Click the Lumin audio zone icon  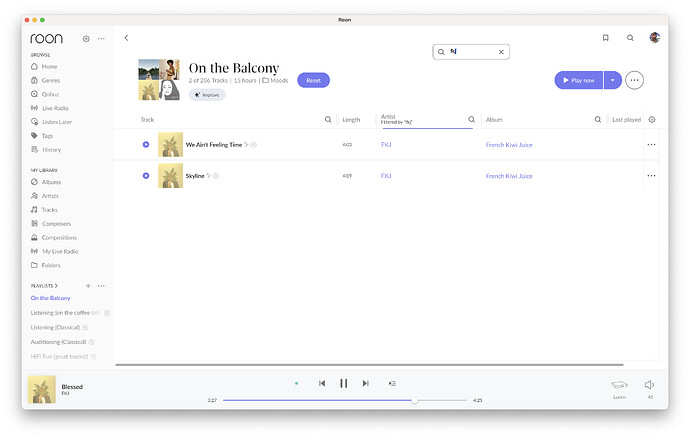pos(619,385)
